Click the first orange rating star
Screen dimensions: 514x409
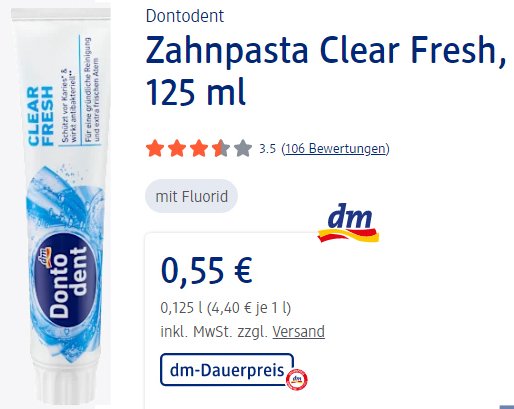(155, 148)
